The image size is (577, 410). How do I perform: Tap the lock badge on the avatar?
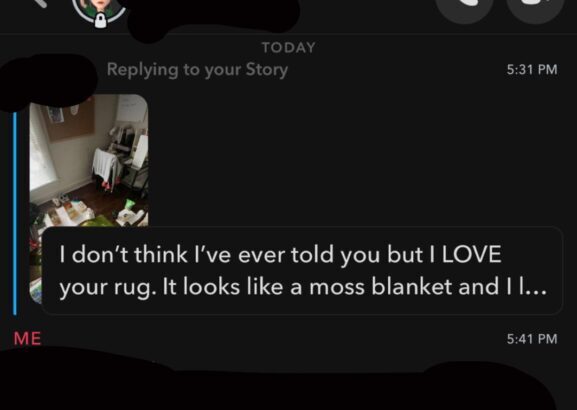(x=100, y=20)
